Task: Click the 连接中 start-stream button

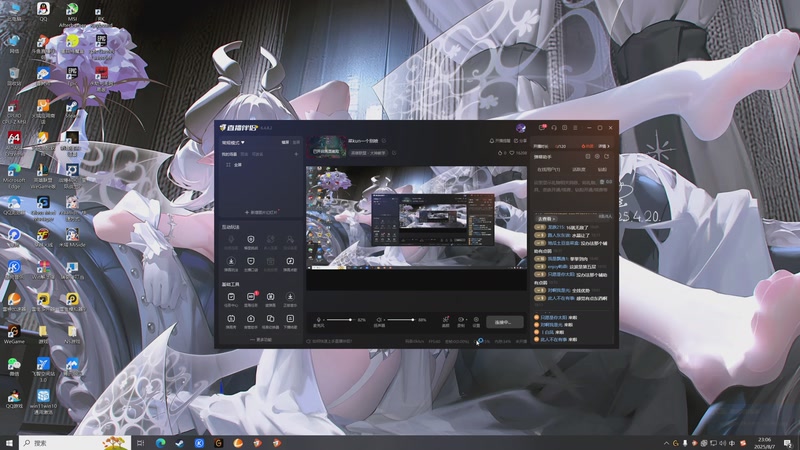Action: (x=504, y=322)
